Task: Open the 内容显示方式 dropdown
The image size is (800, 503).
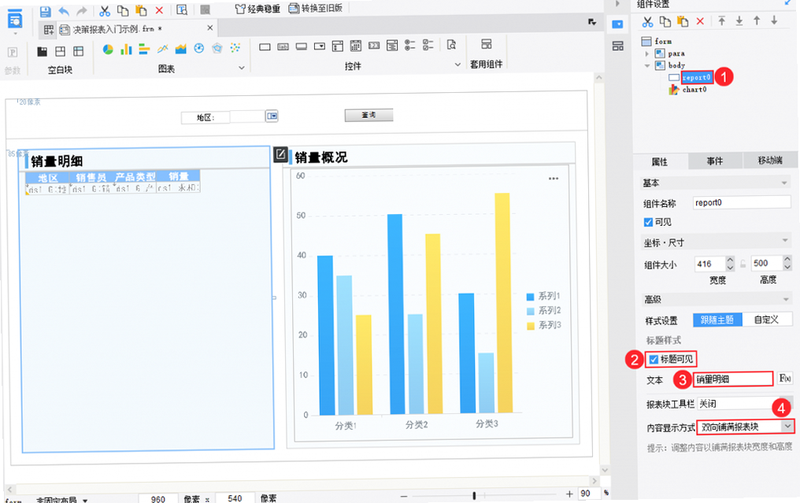Action: point(788,426)
